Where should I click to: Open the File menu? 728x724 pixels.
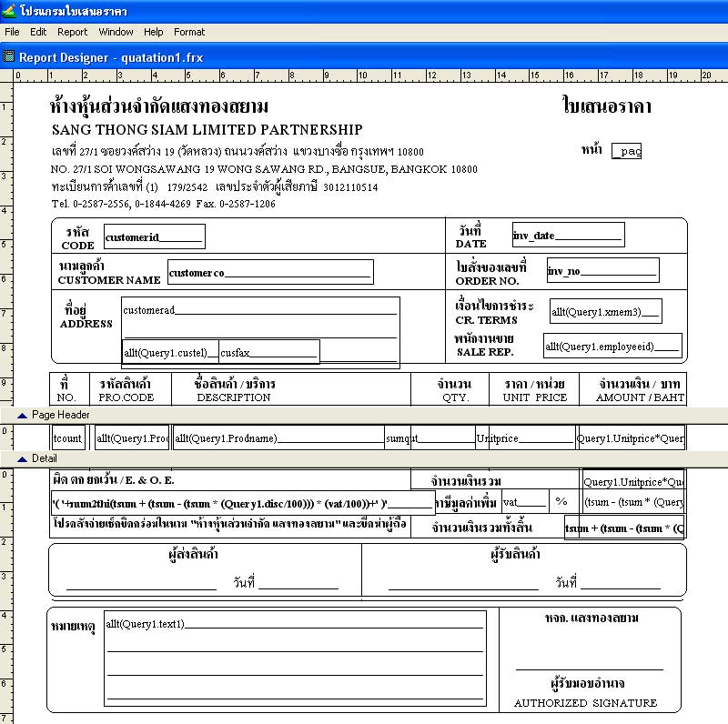pyautogui.click(x=12, y=32)
